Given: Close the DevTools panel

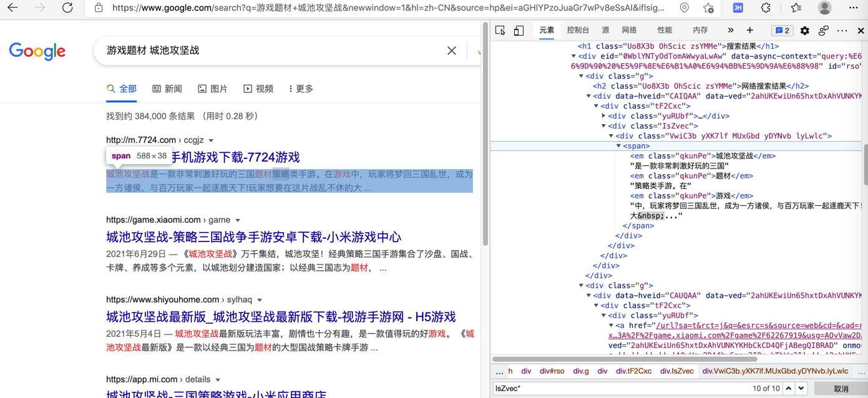Looking at the screenshot, I should coord(861,31).
